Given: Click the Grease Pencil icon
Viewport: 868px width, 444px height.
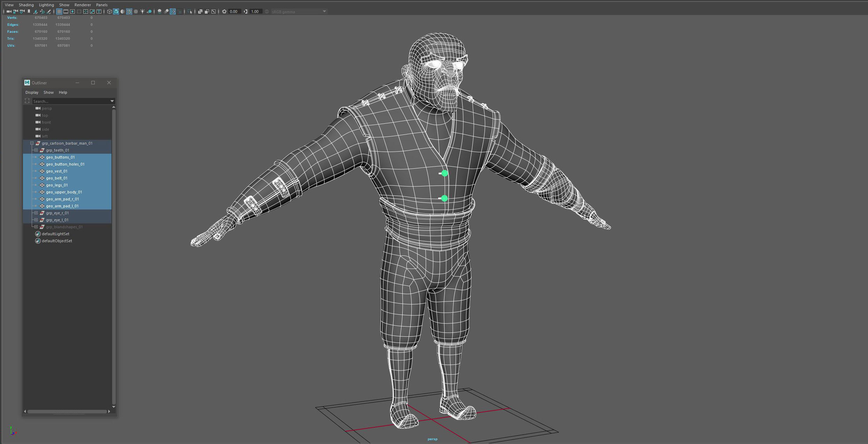Looking at the screenshot, I should click(49, 12).
